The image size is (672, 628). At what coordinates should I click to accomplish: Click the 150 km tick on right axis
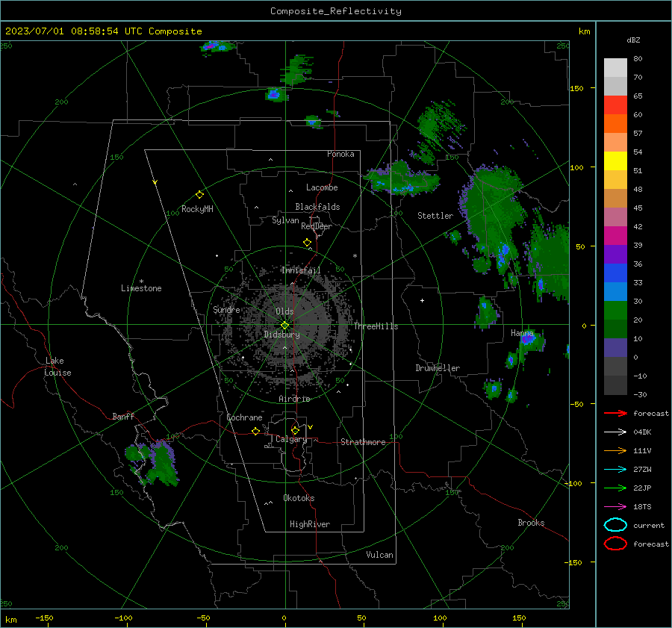[577, 88]
